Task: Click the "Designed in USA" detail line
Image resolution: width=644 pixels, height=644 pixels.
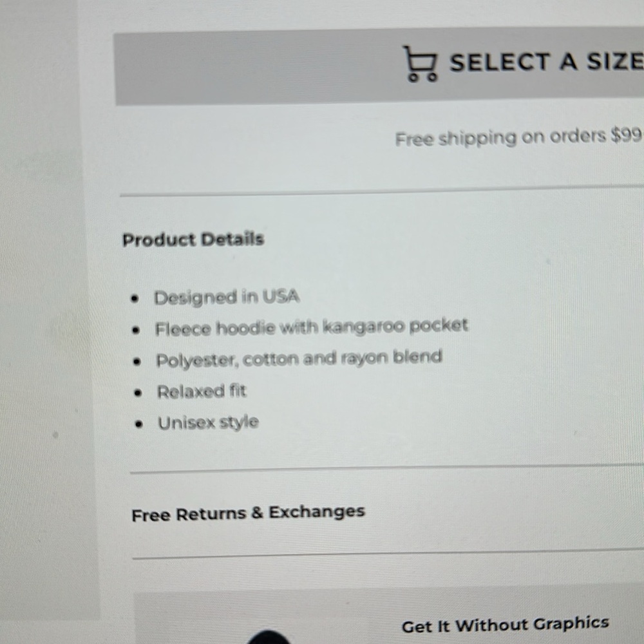Action: click(227, 298)
